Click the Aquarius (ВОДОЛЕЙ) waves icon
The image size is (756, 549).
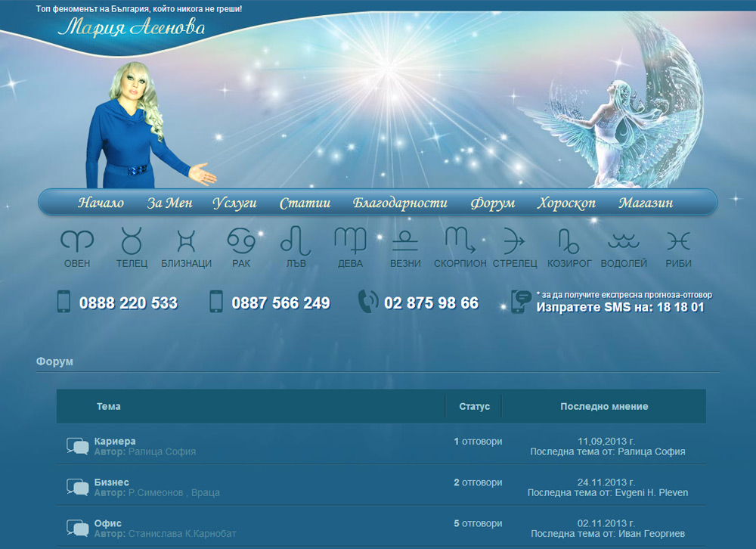tap(624, 241)
